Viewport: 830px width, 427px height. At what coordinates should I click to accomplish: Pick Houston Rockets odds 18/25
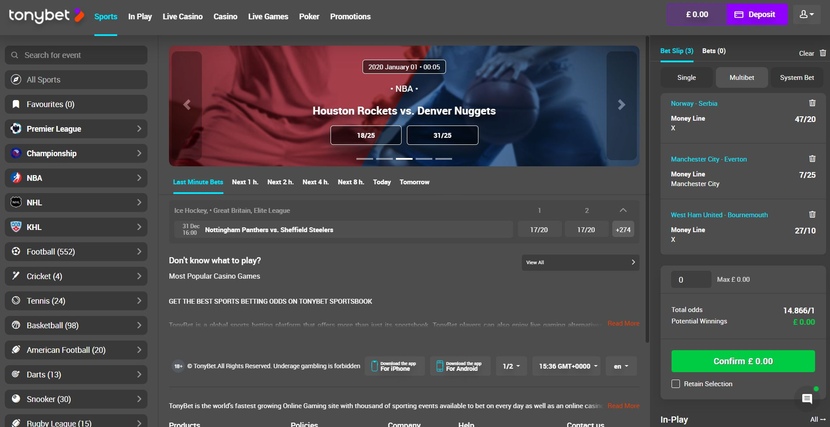[366, 135]
